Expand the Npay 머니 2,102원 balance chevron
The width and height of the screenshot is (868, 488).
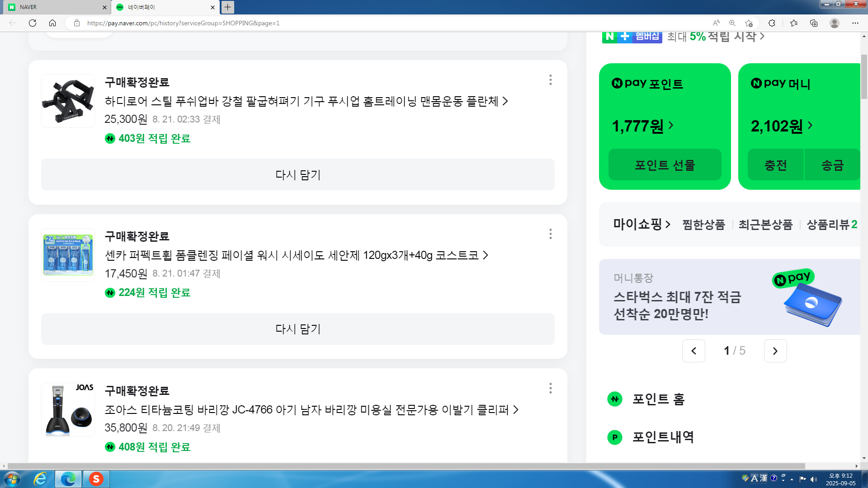(810, 125)
